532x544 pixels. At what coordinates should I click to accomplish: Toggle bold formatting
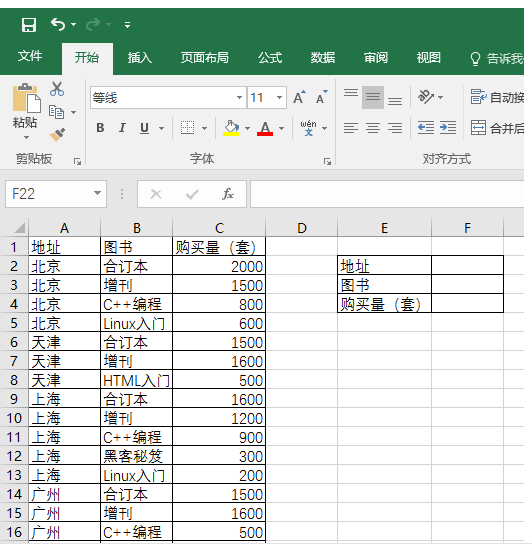point(100,128)
